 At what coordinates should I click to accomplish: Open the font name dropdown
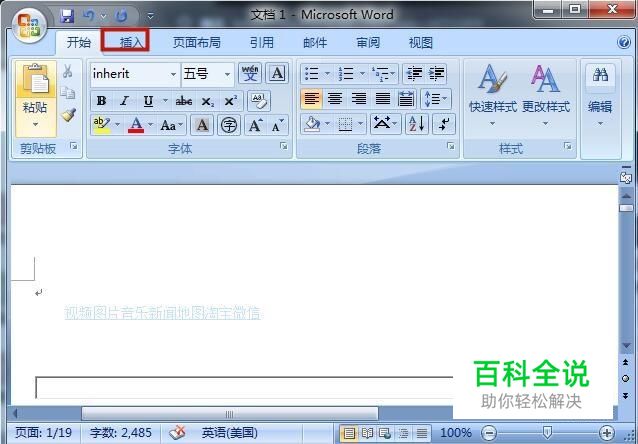coord(173,74)
